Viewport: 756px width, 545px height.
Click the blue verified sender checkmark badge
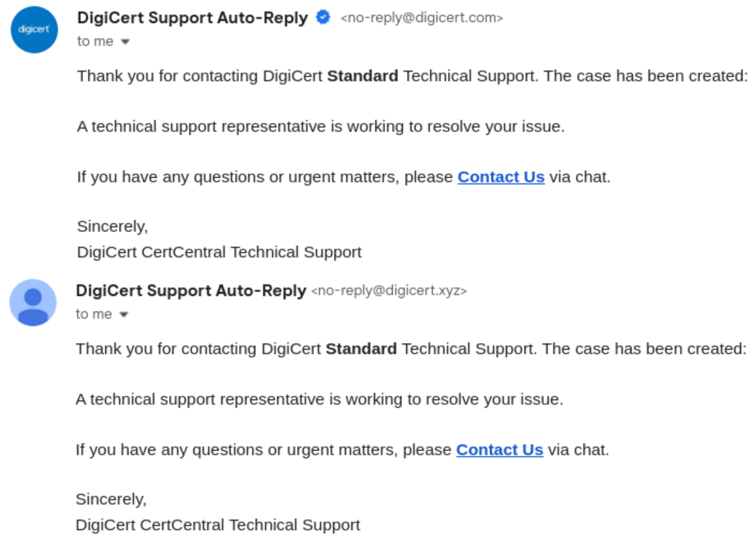pyautogui.click(x=323, y=17)
